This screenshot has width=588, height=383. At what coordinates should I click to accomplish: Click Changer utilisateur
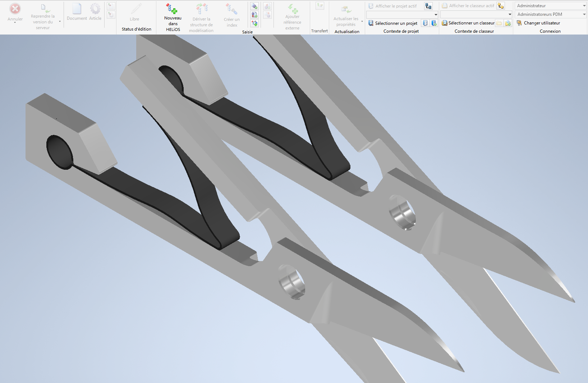coord(538,23)
